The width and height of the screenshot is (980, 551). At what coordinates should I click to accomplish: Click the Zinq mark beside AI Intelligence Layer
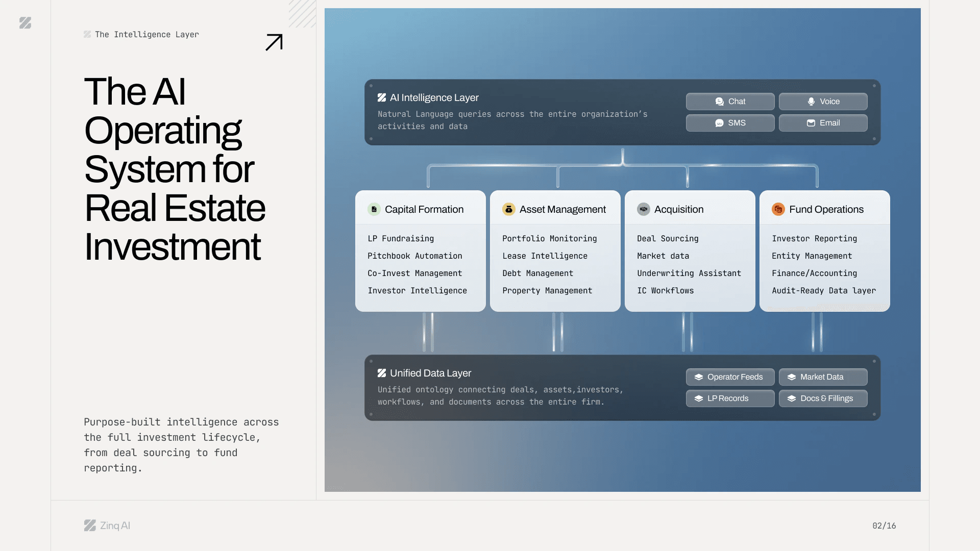[x=382, y=97]
